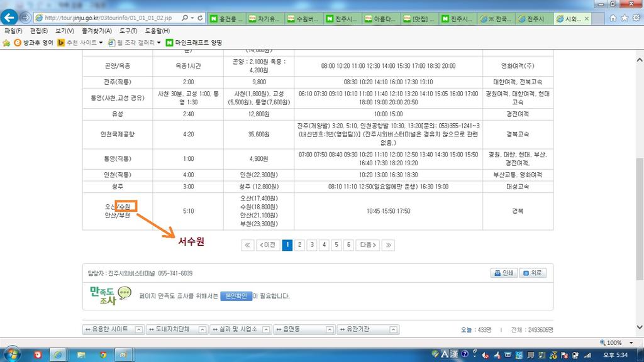This screenshot has width=644, height=362.
Task: Open the 도구(T) menu
Action: [128, 31]
